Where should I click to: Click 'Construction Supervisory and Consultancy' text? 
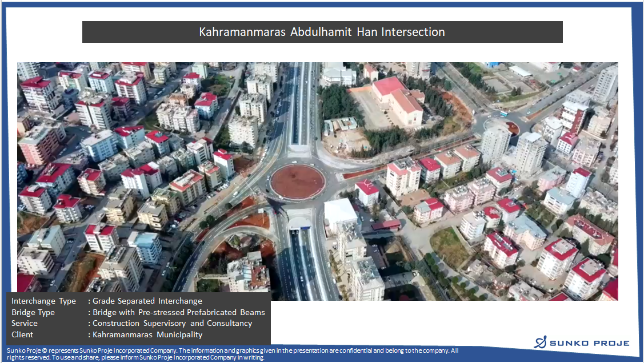tap(172, 323)
